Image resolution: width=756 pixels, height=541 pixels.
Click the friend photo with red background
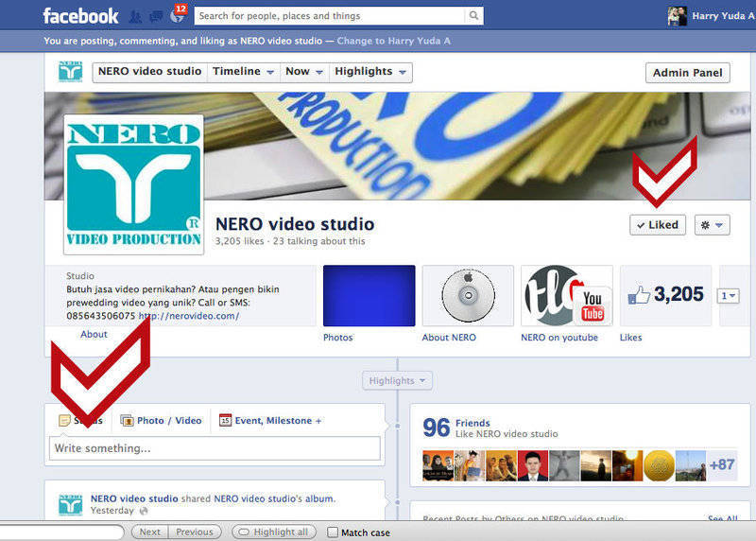coord(532,465)
